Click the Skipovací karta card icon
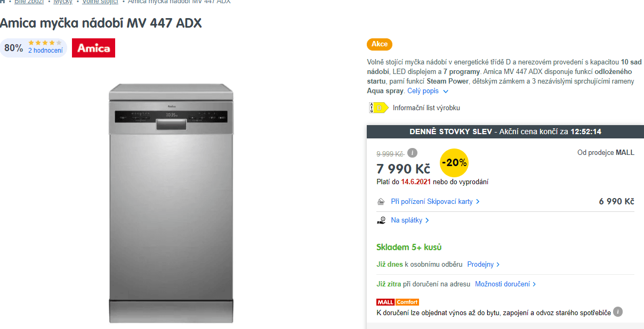Screen dimensions: 644x329 click(381, 202)
